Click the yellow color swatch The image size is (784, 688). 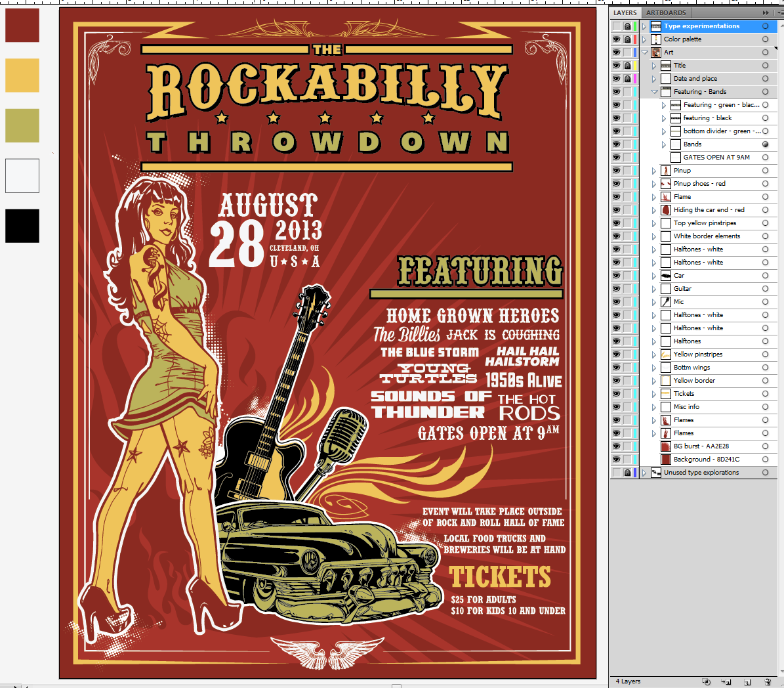[x=22, y=75]
